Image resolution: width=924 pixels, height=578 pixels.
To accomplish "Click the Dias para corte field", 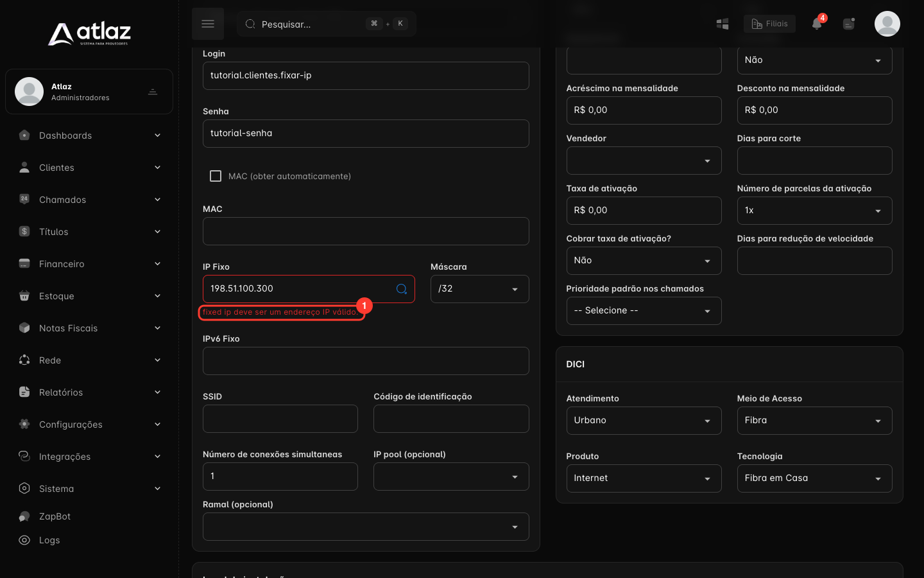I will pyautogui.click(x=814, y=161).
